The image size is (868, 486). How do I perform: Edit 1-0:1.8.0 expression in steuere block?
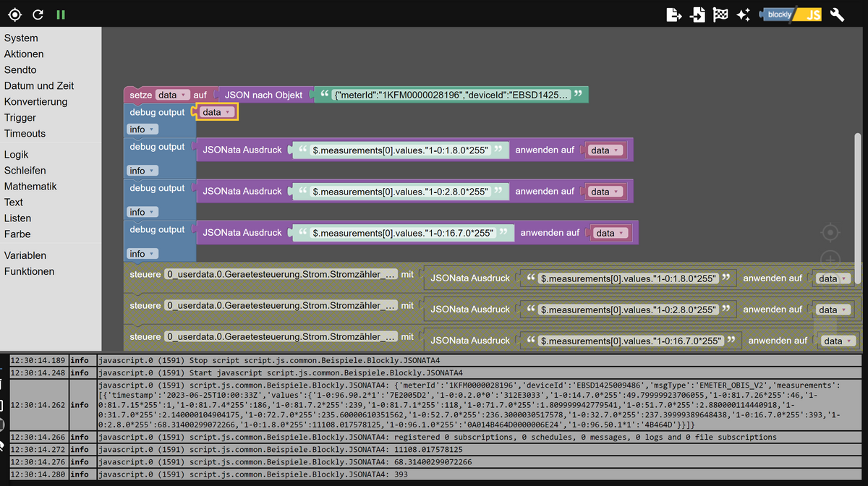(x=629, y=278)
